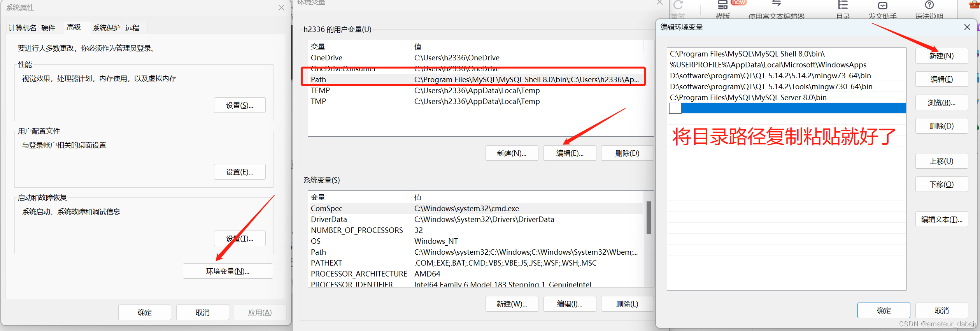Select the Tools\mingw730_64\bin path entry
Screen dimensions: 980x331
pos(787,87)
